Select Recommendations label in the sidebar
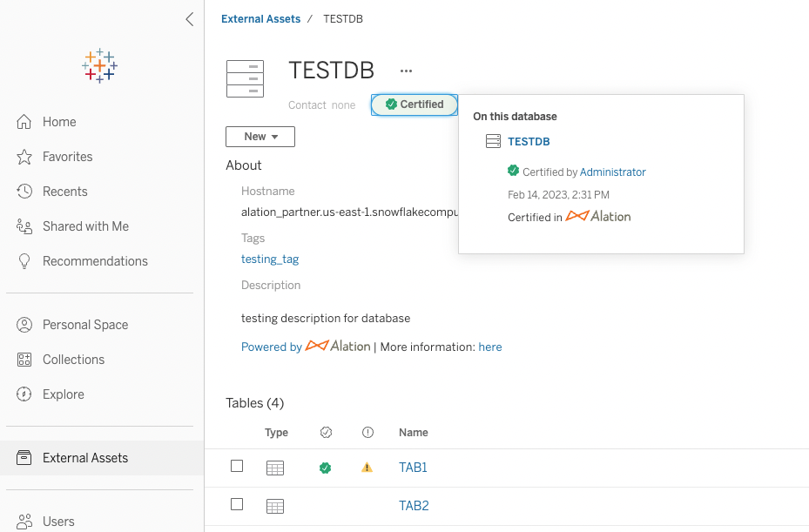This screenshot has height=532, width=809. (95, 261)
